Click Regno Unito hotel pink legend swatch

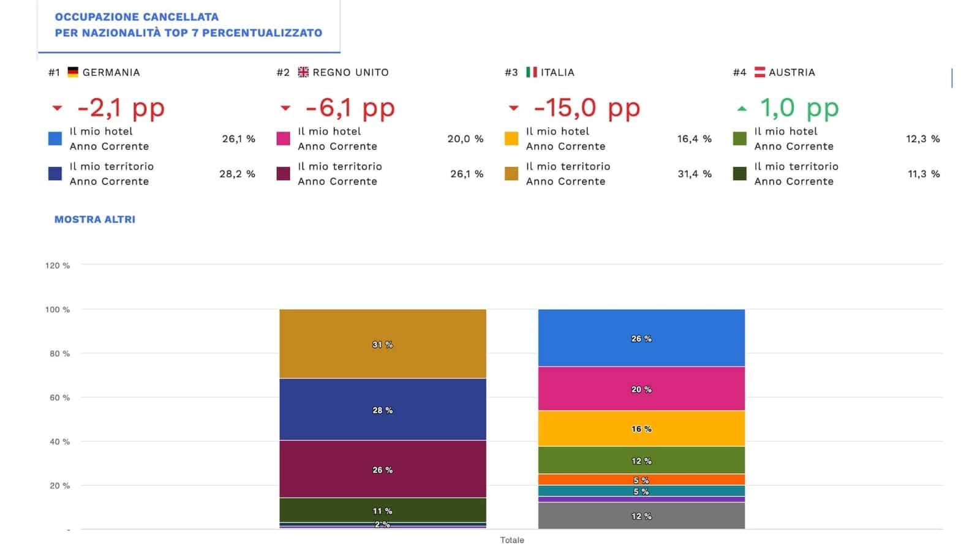point(283,139)
